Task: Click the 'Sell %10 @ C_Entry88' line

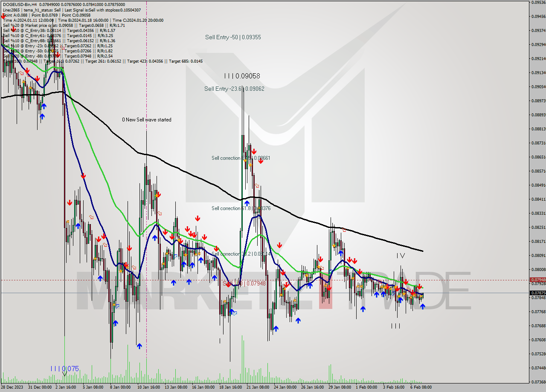Action: [x=59, y=40]
